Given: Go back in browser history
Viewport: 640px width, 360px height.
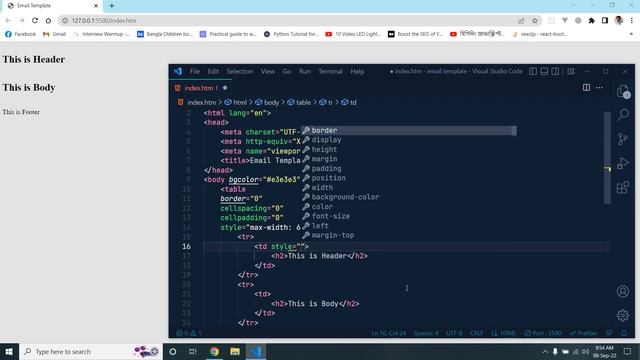Looking at the screenshot, I should [8, 20].
